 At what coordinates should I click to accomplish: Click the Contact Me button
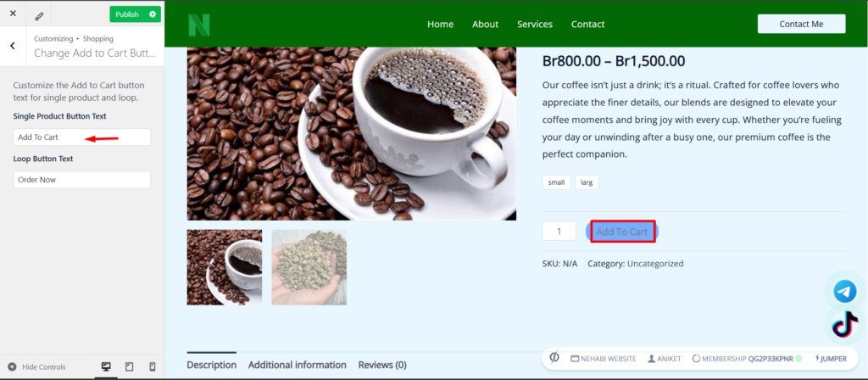[801, 24]
